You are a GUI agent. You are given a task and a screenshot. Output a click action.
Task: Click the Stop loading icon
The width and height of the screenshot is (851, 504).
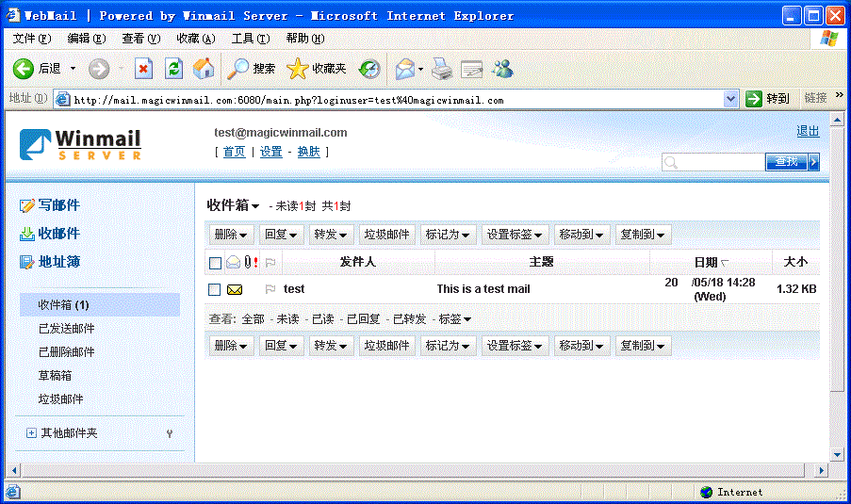pyautogui.click(x=143, y=69)
